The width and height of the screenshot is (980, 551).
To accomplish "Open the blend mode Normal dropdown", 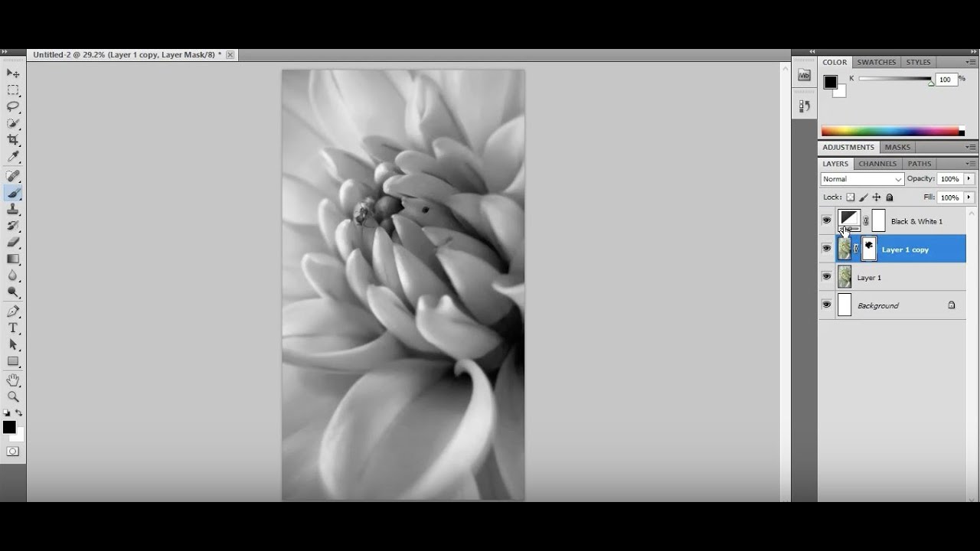I will point(862,179).
